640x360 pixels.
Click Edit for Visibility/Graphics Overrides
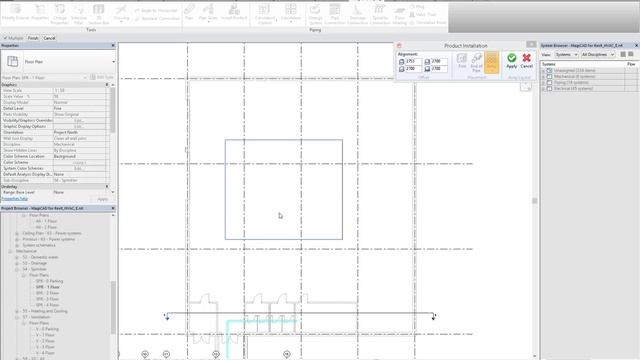click(79, 120)
